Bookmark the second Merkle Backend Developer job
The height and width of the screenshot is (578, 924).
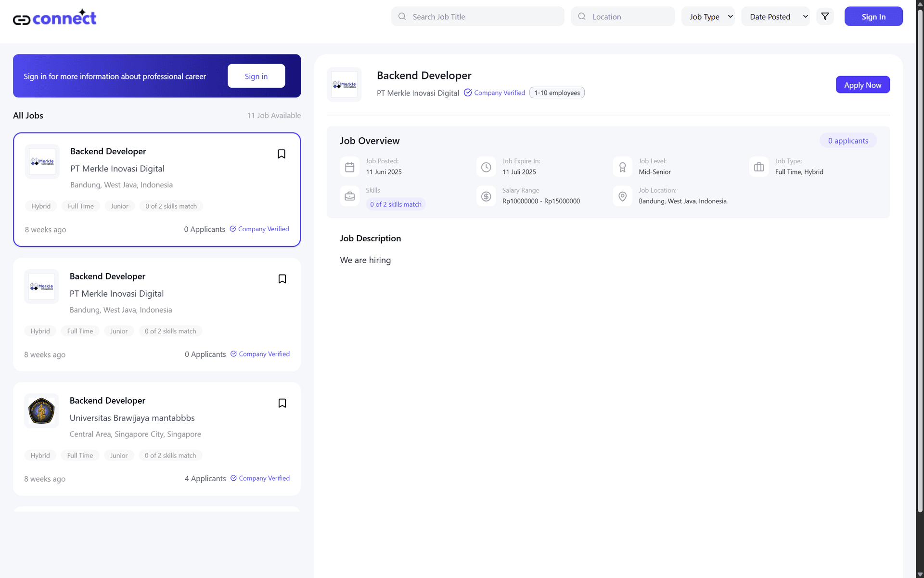point(282,279)
